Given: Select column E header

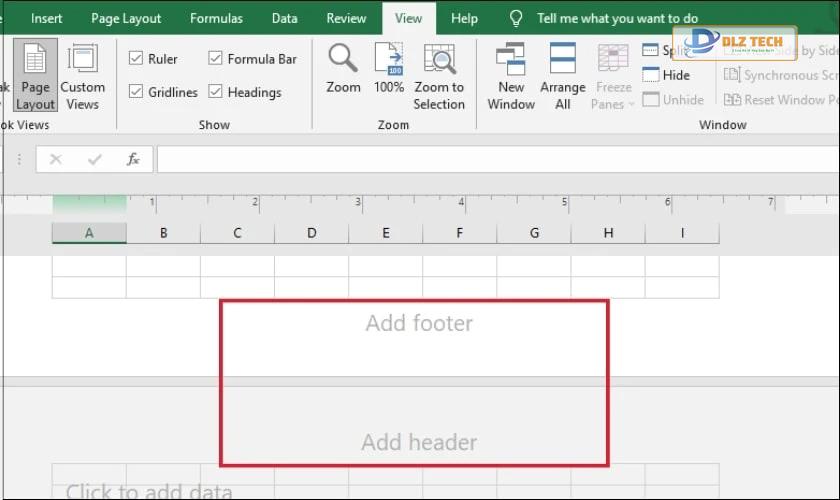Looking at the screenshot, I should pyautogui.click(x=386, y=233).
